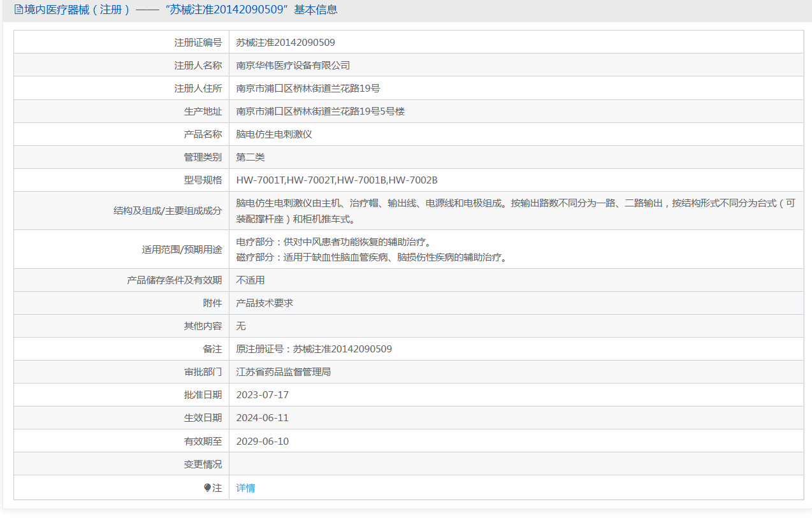Click the label 注册证编号
Image resolution: width=812 pixels, height=518 pixels.
(x=198, y=43)
